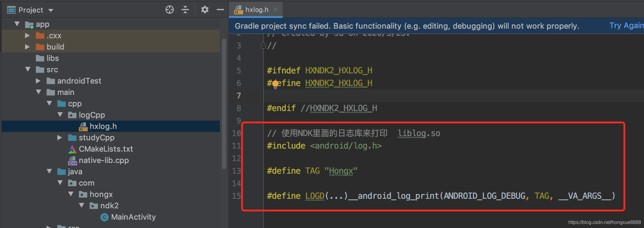Collapse the main folder
Screen dimensions: 644x228
point(39,92)
